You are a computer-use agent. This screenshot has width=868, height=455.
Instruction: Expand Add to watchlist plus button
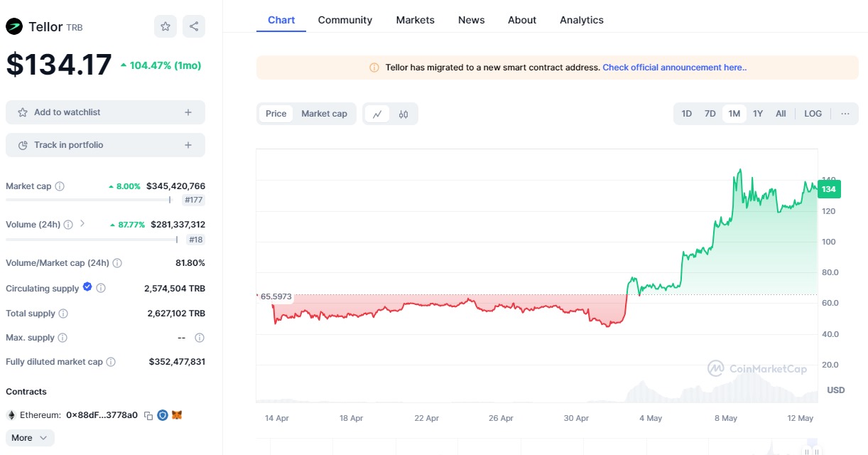click(x=188, y=112)
